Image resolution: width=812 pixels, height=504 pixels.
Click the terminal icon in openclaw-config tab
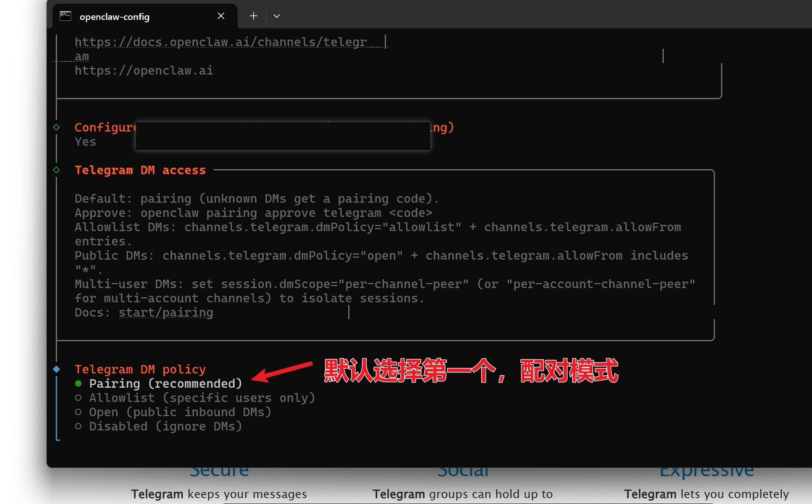pyautogui.click(x=65, y=16)
